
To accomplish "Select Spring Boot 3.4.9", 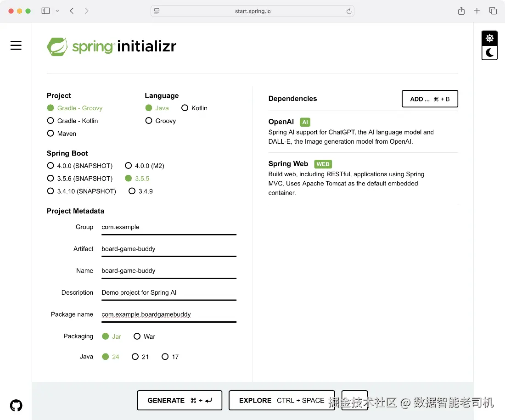I will [141, 191].
